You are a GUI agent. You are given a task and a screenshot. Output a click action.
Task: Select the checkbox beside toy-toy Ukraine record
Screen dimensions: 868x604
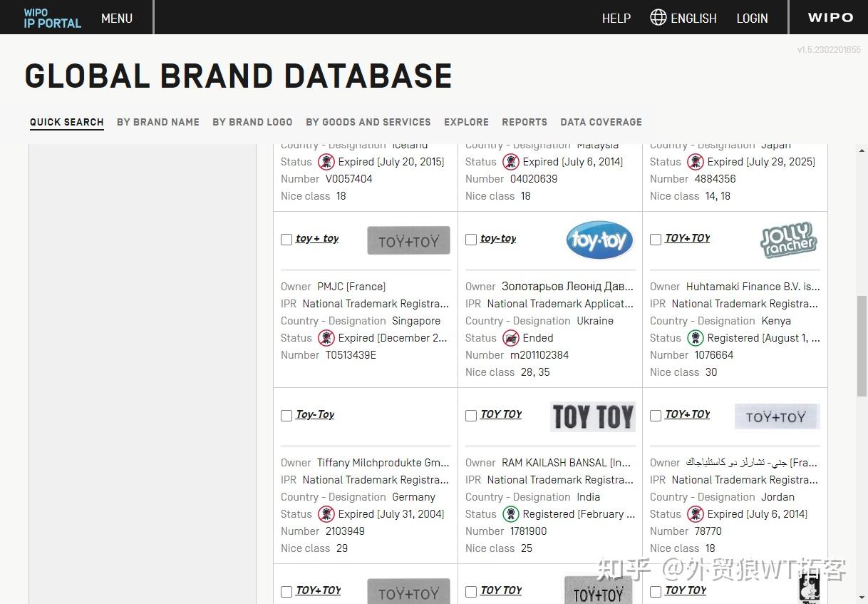[x=471, y=240]
